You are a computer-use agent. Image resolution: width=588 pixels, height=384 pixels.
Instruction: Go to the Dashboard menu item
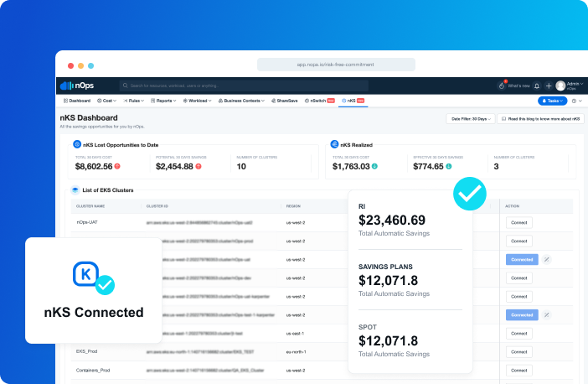[77, 101]
